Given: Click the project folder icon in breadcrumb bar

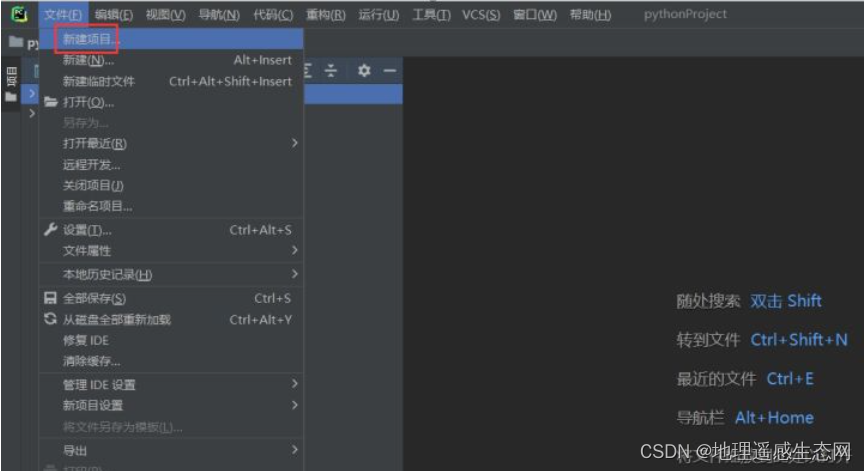Looking at the screenshot, I should click(16, 41).
